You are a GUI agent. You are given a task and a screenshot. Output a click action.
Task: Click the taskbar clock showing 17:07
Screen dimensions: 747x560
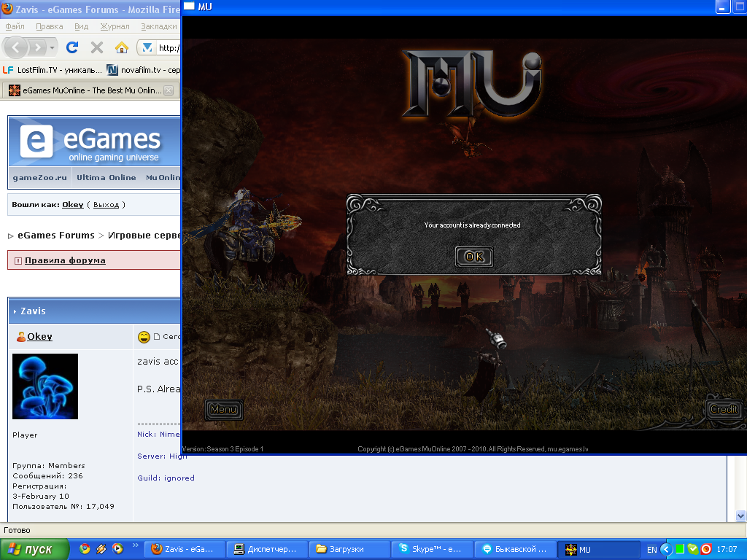tap(727, 549)
